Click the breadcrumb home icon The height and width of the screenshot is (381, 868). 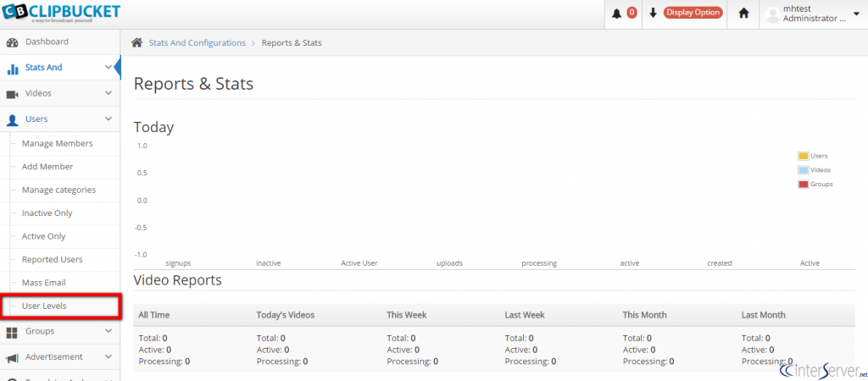click(x=136, y=42)
